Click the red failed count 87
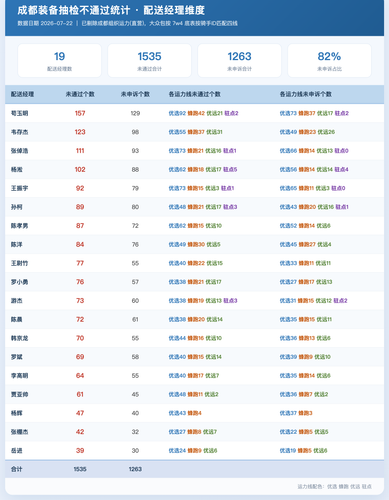 coord(80,226)
